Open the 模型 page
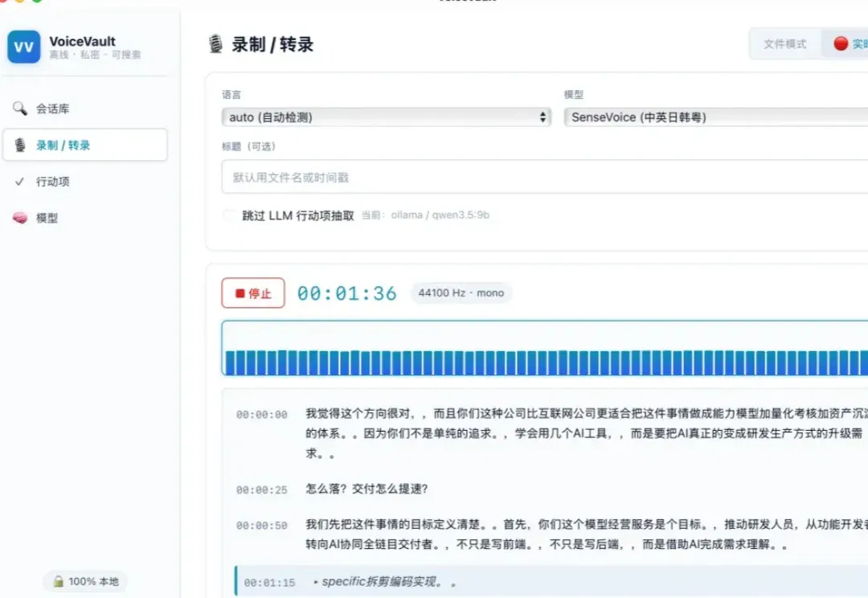 [x=84, y=218]
